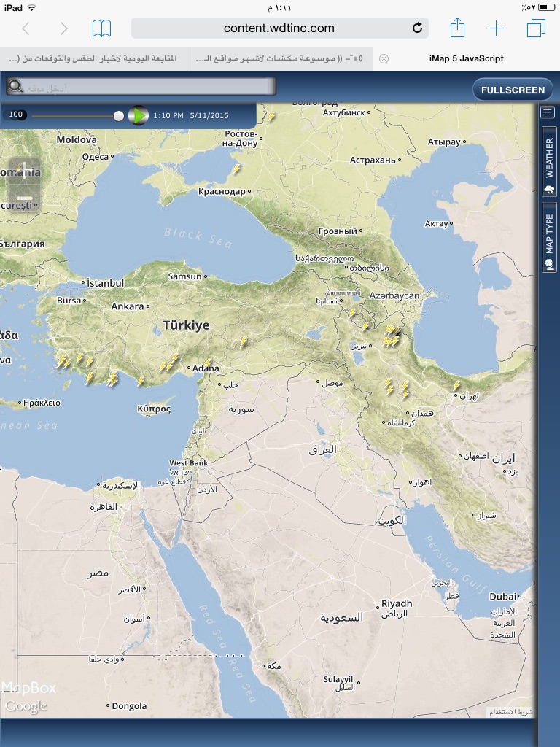Image resolution: width=560 pixels, height=747 pixels.
Task: Click the Dubai city label
Action: (502, 597)
